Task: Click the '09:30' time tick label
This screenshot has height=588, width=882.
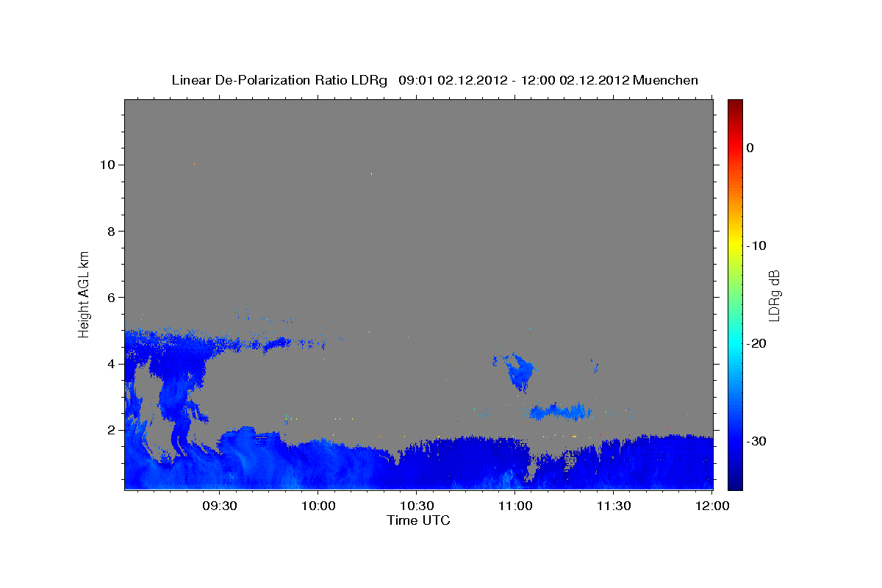Action: (219, 506)
